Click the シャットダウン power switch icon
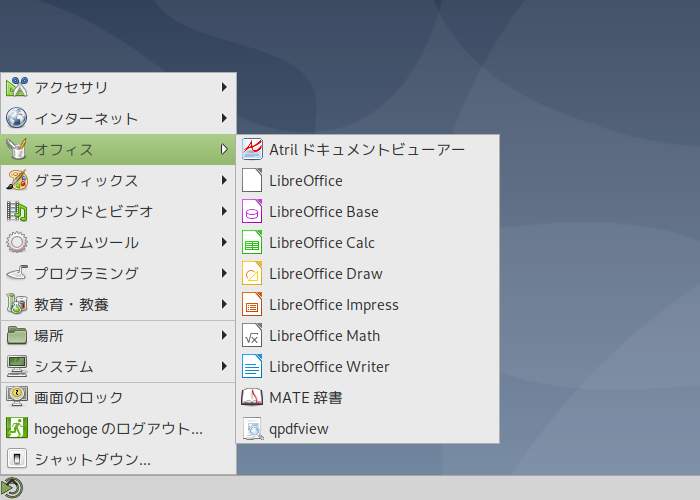 coord(17,459)
